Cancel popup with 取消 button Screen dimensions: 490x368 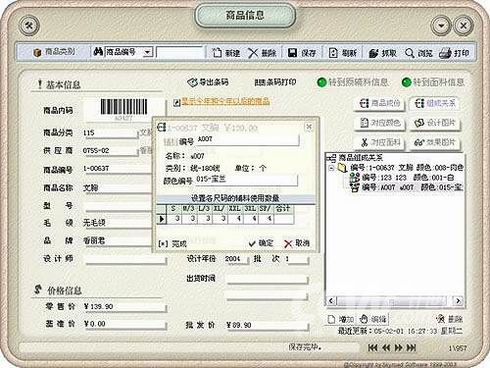point(297,243)
